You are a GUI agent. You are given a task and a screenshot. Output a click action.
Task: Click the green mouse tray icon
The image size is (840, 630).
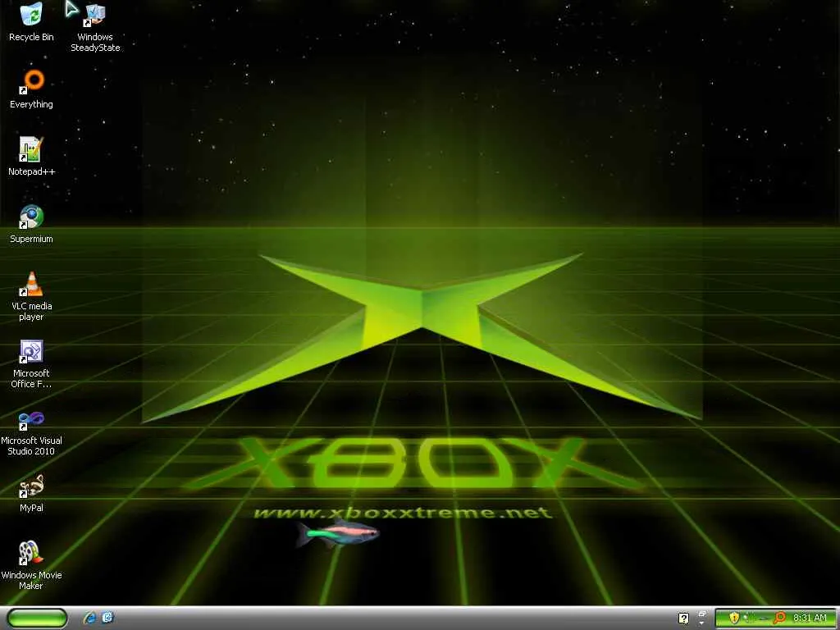click(x=748, y=618)
